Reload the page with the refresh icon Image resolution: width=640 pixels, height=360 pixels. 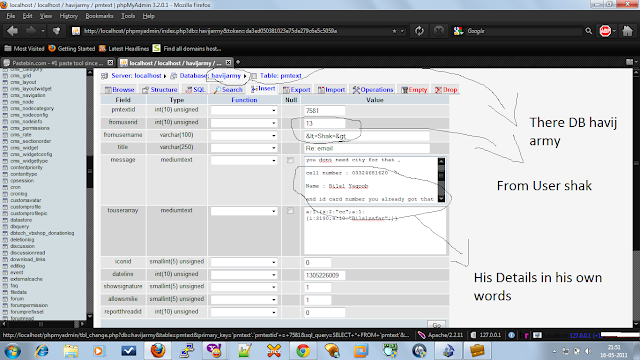[x=419, y=31]
